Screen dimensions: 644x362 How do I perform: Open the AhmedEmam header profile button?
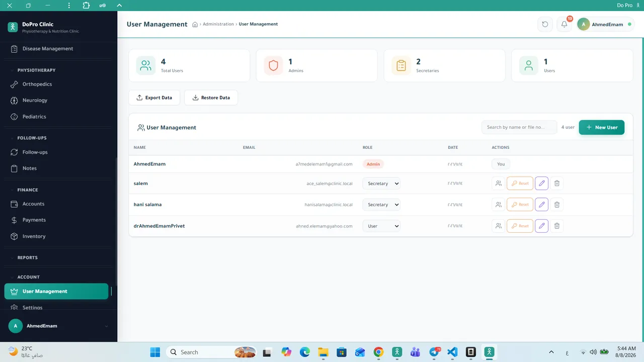pos(606,24)
